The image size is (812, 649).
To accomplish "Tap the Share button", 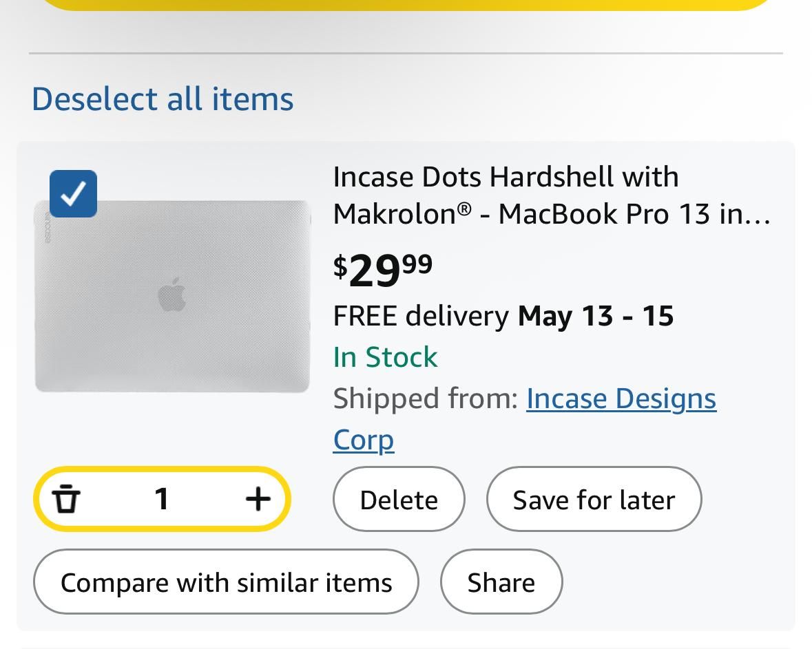I will coord(501,582).
